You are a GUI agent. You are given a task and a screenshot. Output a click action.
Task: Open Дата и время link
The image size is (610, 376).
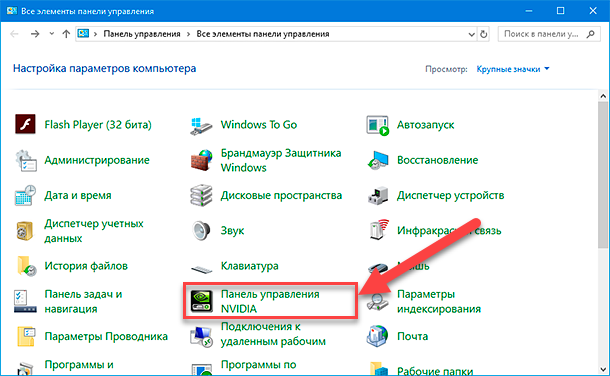coord(77,195)
